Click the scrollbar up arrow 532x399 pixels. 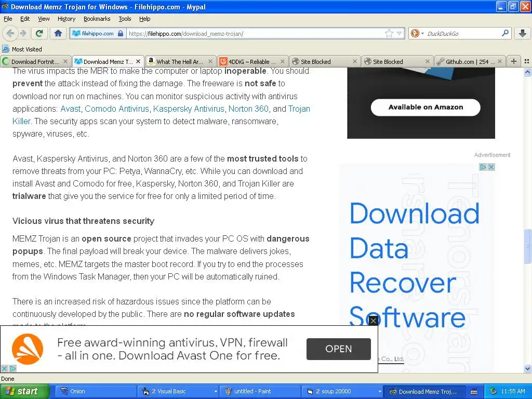527,72
